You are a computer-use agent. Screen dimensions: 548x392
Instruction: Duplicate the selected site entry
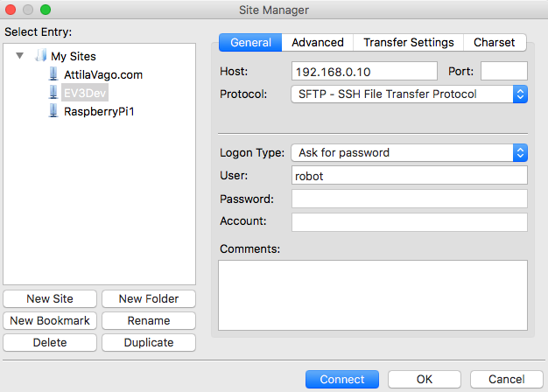pyautogui.click(x=149, y=343)
